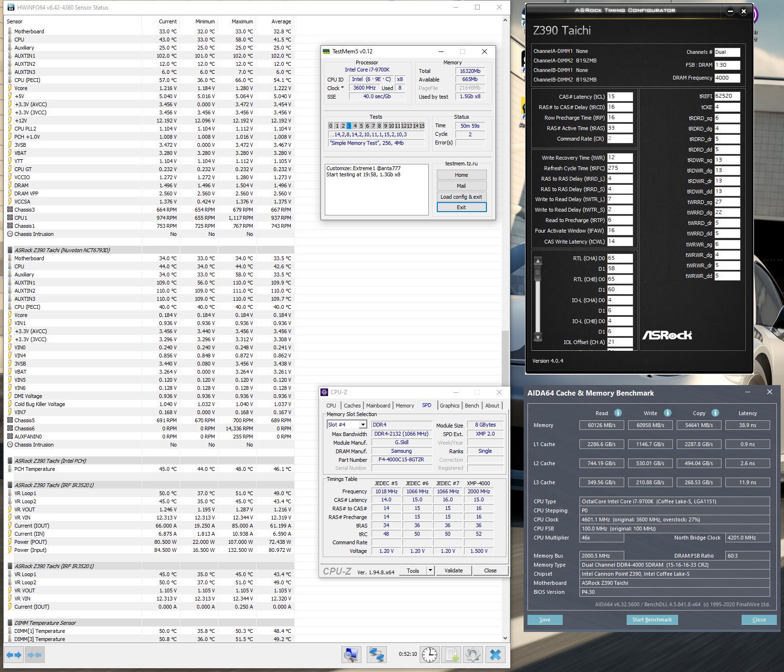Click Load config & exit in TestMem5
784x672 pixels.
pos(462,197)
